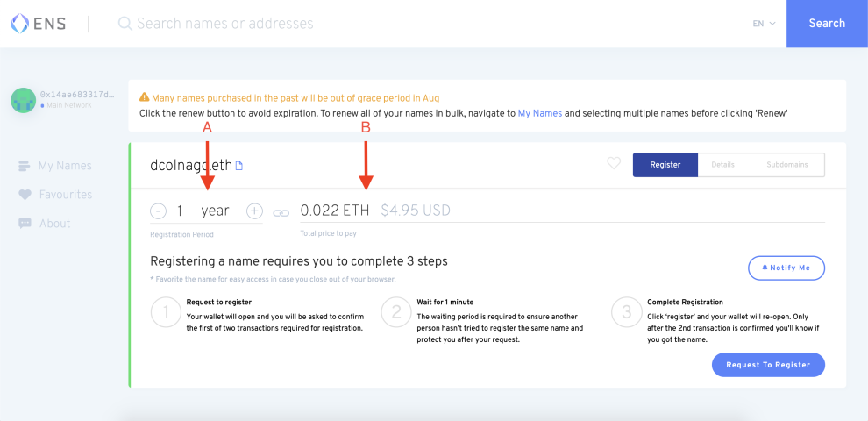Expand the EN language dropdown

(764, 24)
